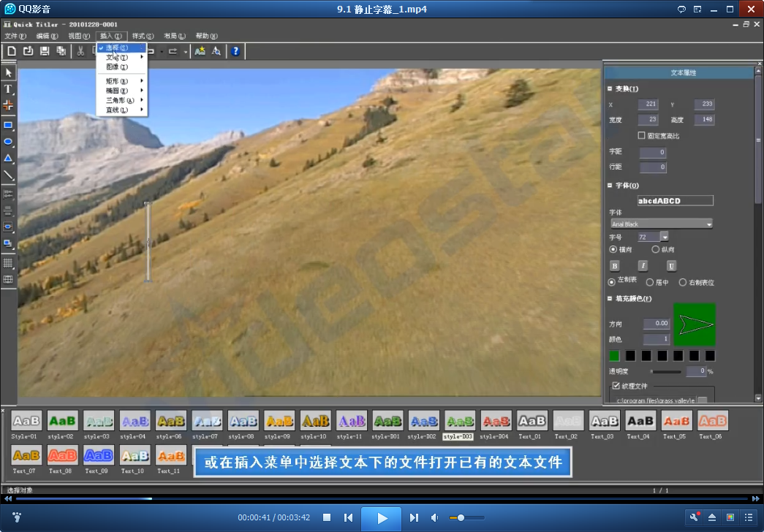764x532 pixels.
Task: Click the scissors cut icon
Action: (80, 50)
